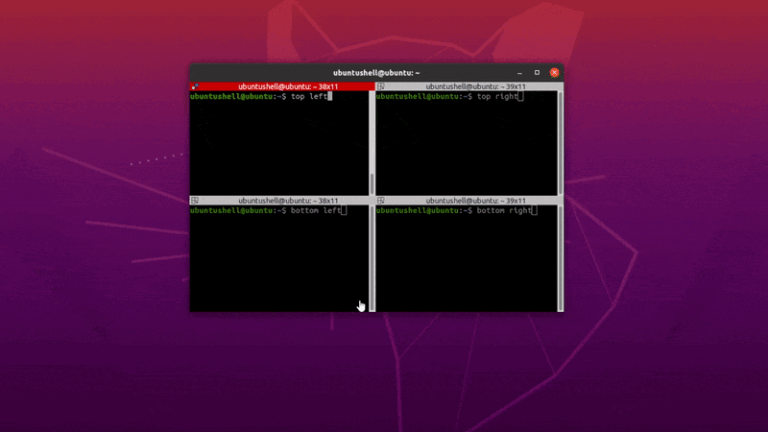768x432 pixels.
Task: Close the terminal window
Action: 554,72
